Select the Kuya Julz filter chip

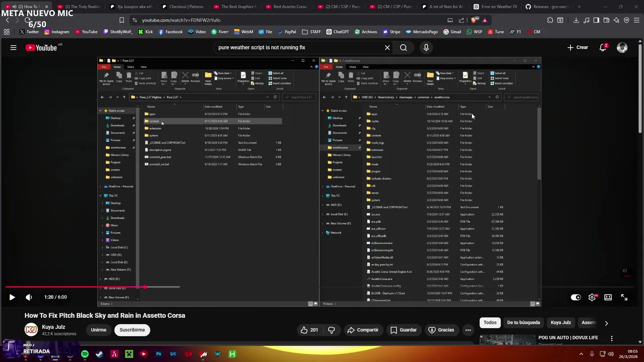click(x=560, y=323)
